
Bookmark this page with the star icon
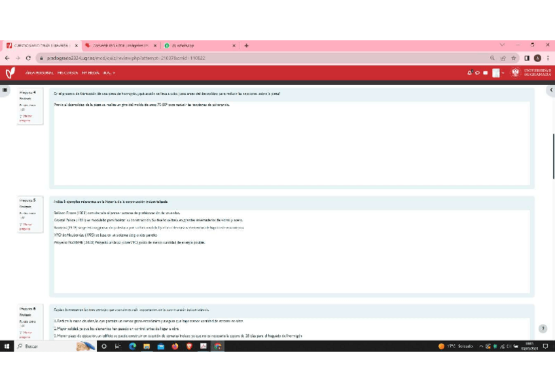[x=514, y=58]
